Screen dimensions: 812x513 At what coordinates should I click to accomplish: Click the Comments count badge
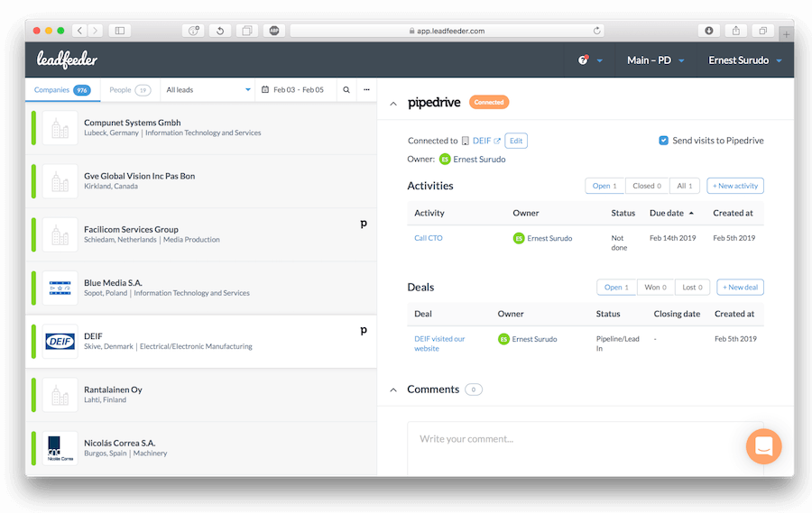(474, 389)
